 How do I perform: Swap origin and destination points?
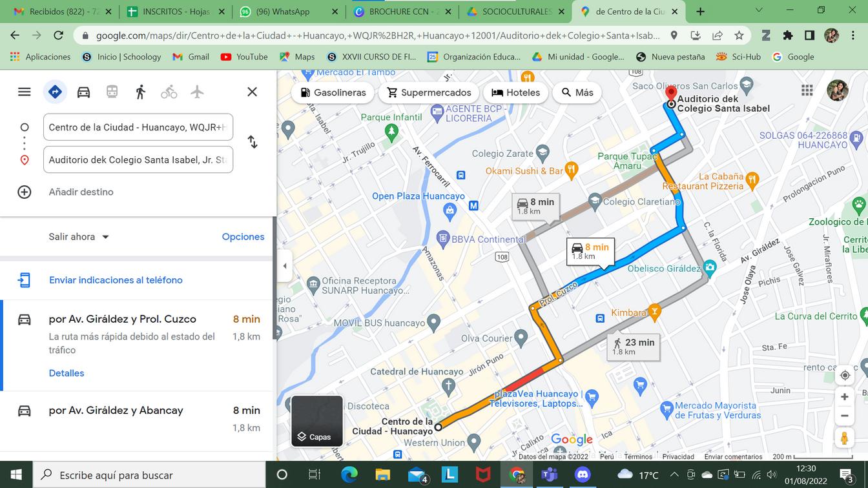(x=253, y=142)
